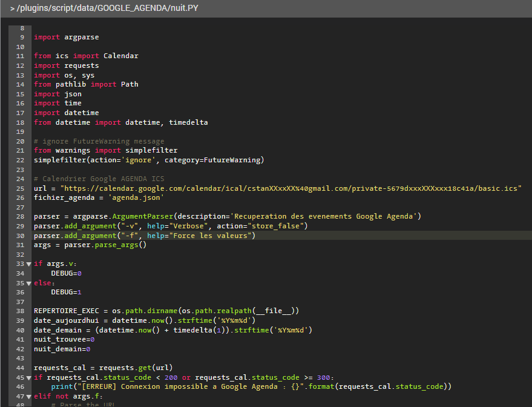Image resolution: width=532 pixels, height=407 pixels.
Task: Click 'nuit_trouvee=0' on line 41
Action: (64, 339)
